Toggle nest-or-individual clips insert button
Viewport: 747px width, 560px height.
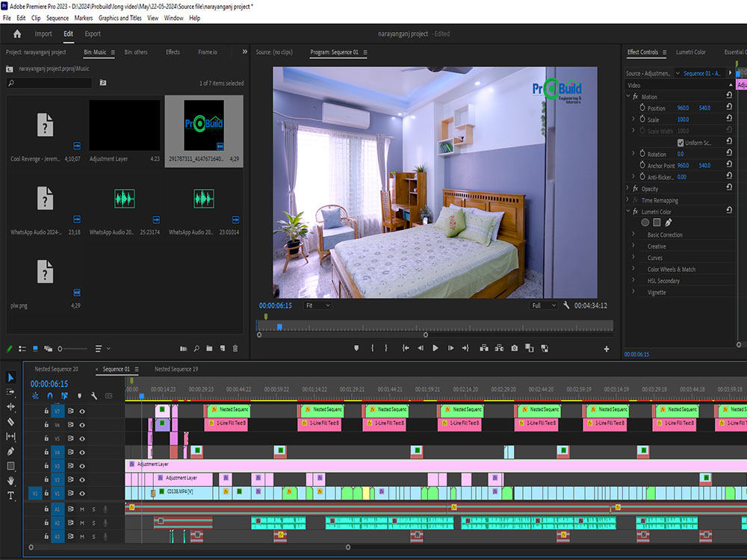click(x=35, y=396)
